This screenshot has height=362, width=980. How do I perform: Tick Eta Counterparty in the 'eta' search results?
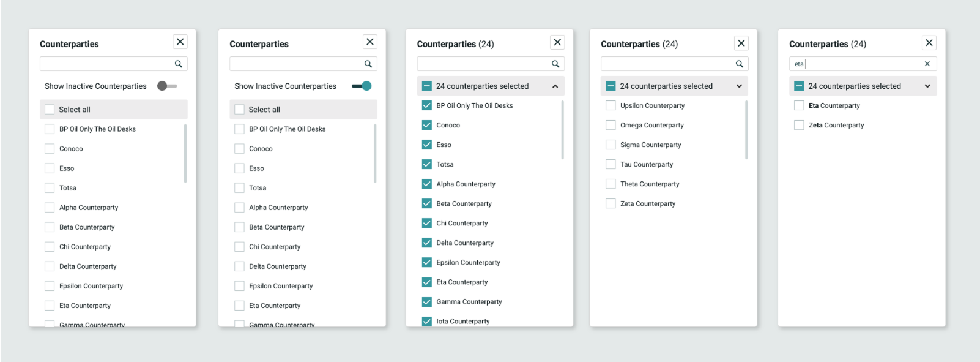pos(798,106)
